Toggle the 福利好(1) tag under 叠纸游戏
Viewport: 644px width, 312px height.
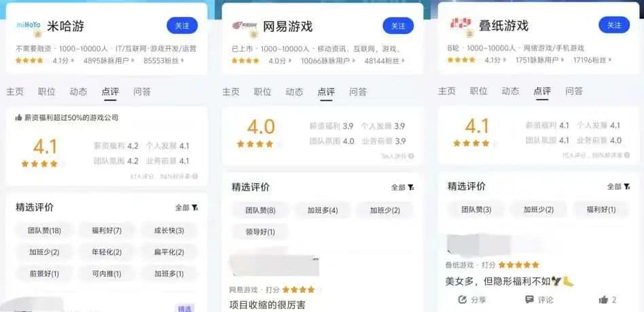point(601,210)
